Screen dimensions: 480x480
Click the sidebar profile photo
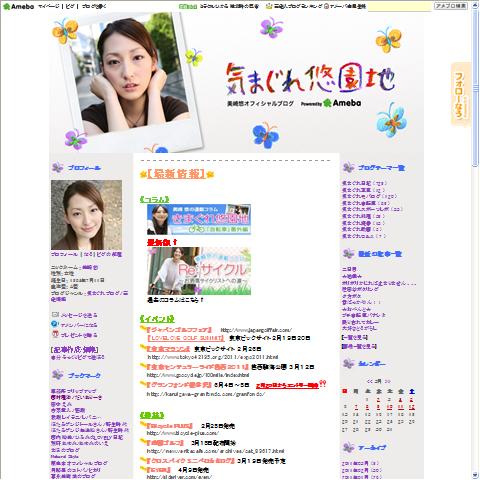(x=86, y=215)
